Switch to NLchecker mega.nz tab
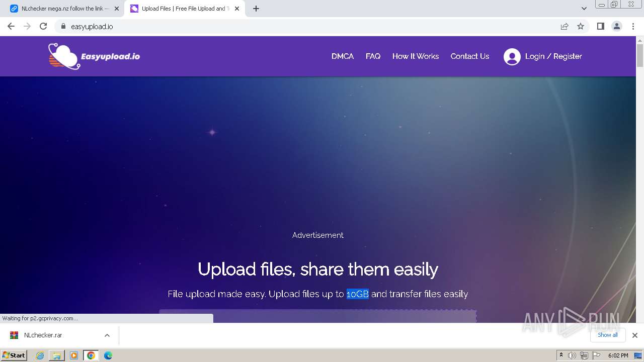This screenshot has width=644, height=362. 63,9
